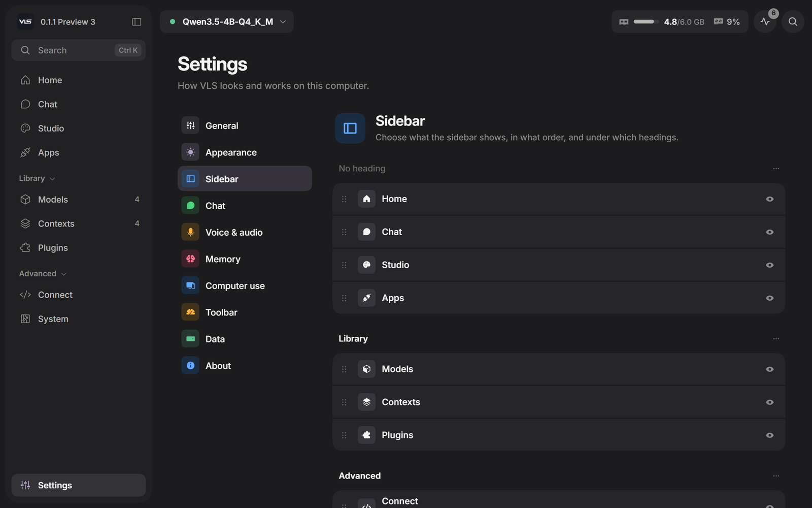Screen dimensions: 812x508
Task: Toggle visibility eye for the Home row
Action: 769,199
